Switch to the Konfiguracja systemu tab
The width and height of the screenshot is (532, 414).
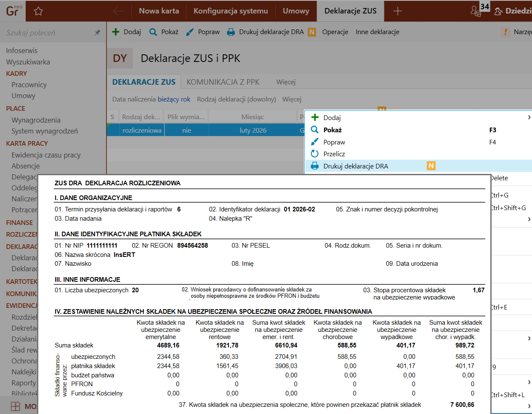click(x=231, y=11)
